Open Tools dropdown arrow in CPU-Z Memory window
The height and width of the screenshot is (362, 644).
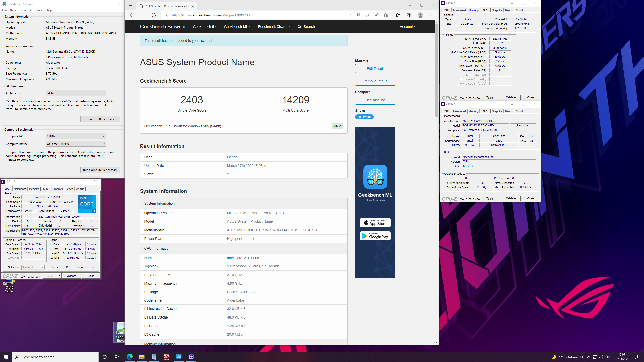click(499, 97)
